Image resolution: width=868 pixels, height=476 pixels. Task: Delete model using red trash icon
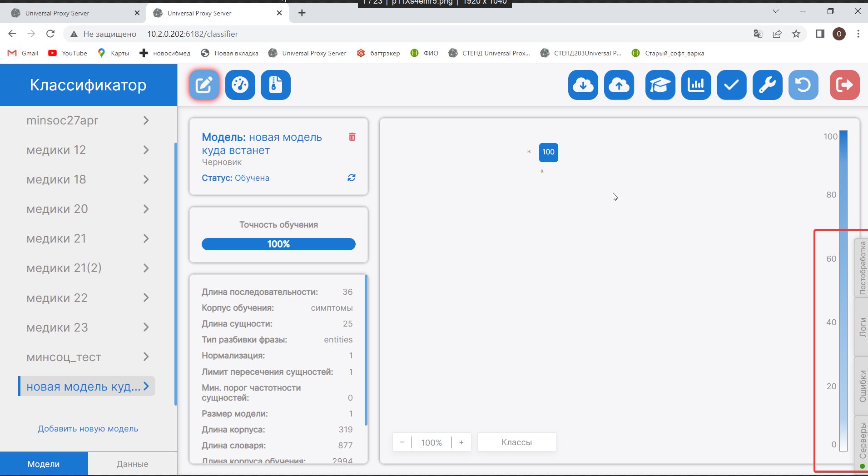tap(352, 137)
